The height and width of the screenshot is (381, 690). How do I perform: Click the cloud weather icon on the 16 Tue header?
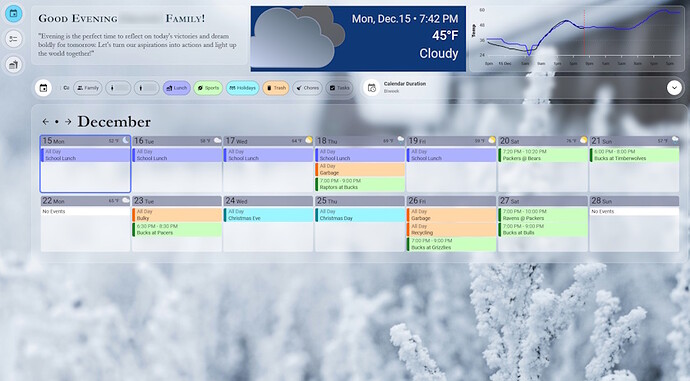(x=217, y=140)
